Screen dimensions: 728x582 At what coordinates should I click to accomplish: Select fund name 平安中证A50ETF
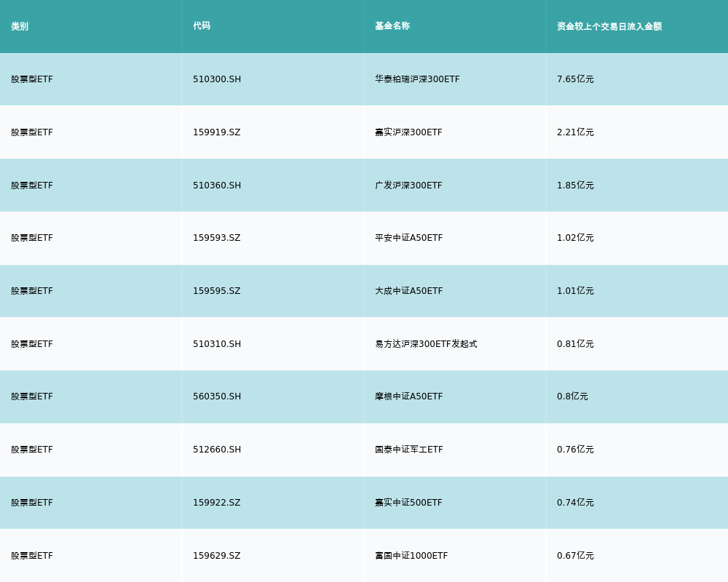pos(409,238)
